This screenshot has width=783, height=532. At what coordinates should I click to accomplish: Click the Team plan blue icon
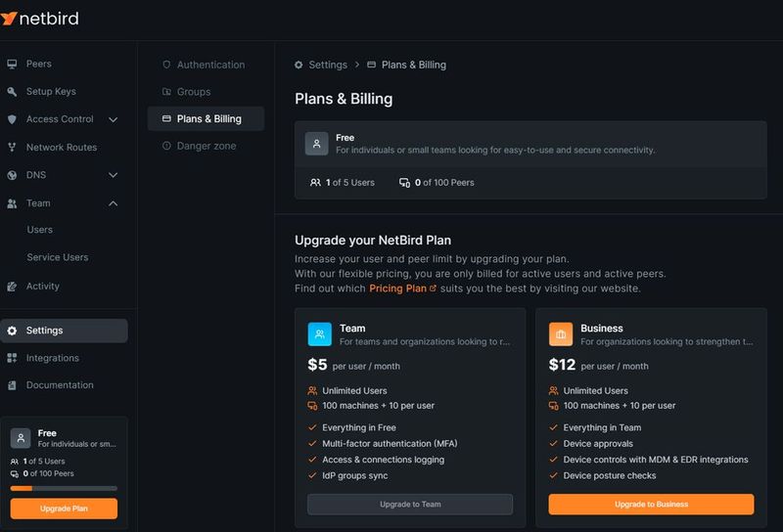tap(320, 334)
